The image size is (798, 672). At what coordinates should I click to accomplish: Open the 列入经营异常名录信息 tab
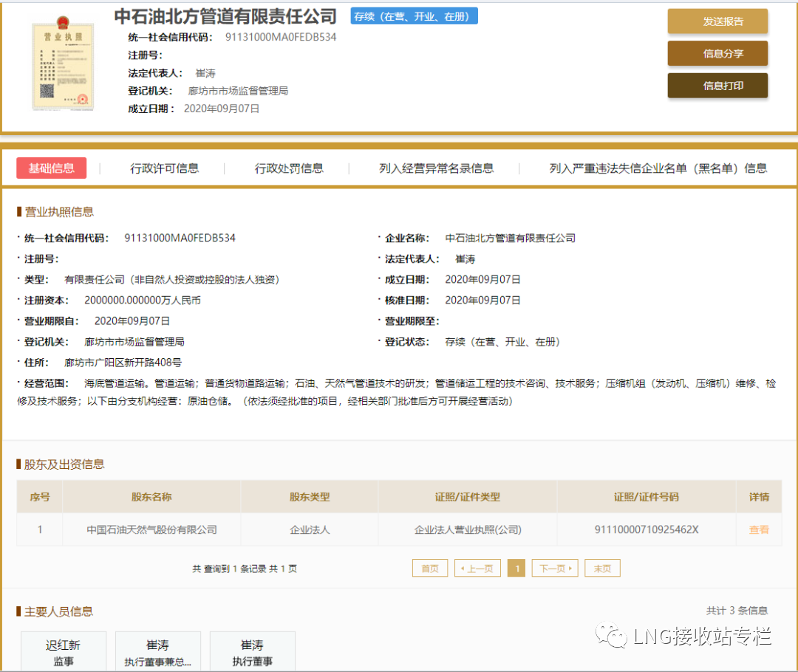tap(436, 168)
